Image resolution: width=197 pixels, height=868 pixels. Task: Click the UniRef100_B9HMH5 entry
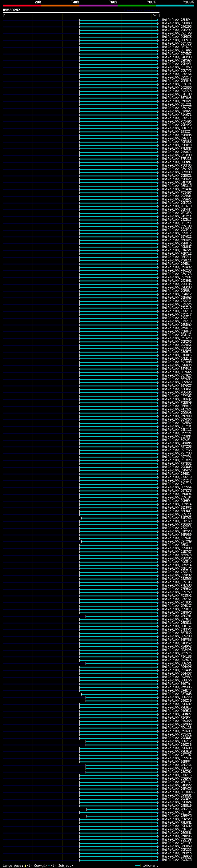tap(177, 135)
